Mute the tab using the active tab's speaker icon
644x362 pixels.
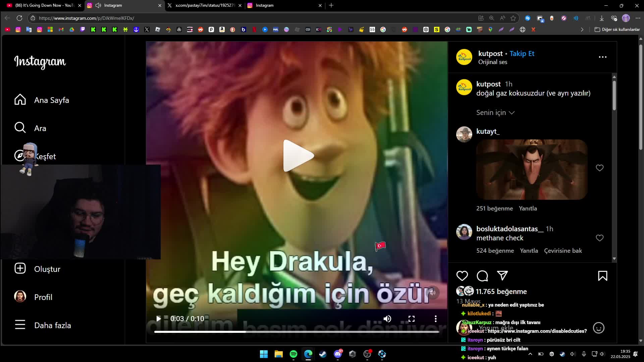(x=98, y=5)
